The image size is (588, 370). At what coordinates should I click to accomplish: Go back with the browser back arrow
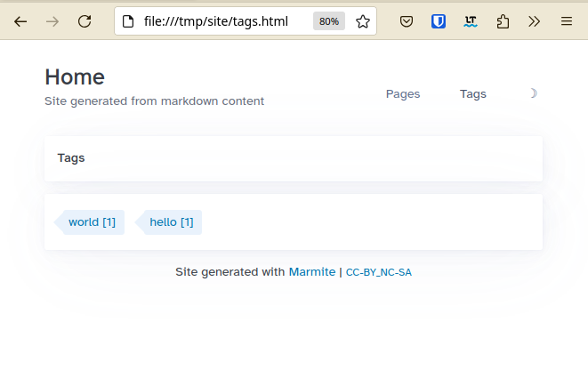20,21
